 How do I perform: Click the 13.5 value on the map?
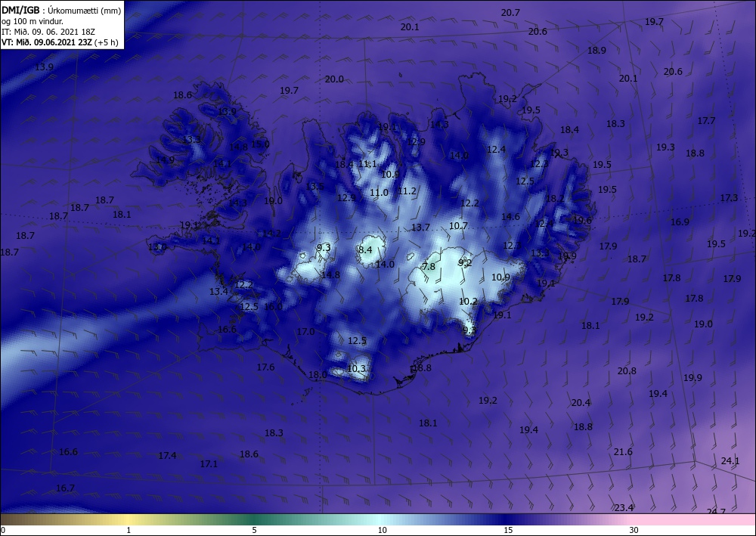point(314,186)
